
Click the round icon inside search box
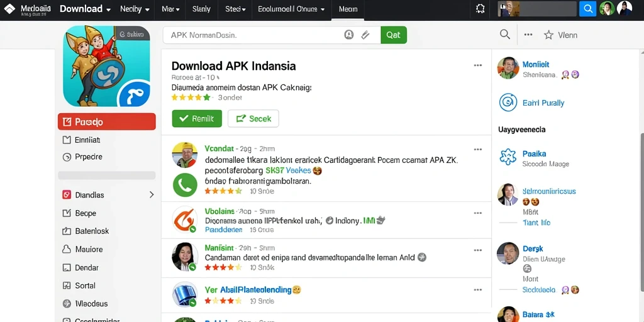(x=348, y=35)
